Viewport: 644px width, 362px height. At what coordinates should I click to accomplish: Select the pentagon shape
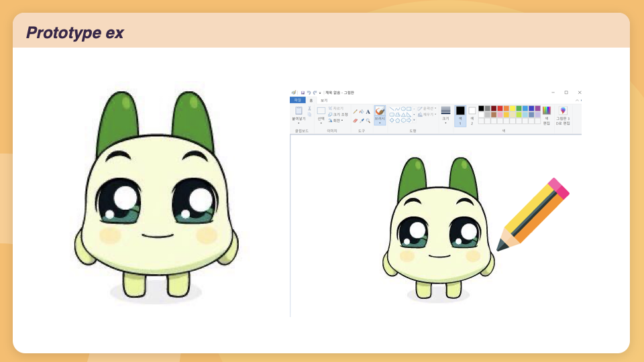click(398, 120)
